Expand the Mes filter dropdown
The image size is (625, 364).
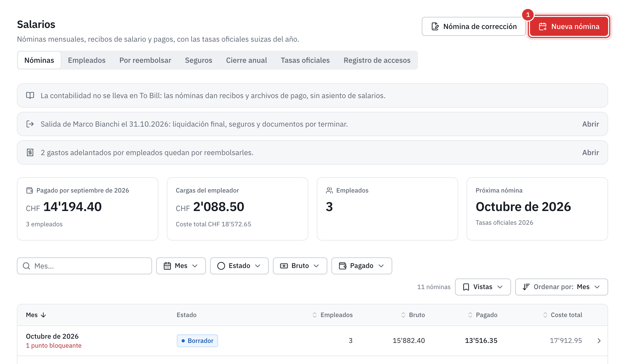[x=181, y=266]
